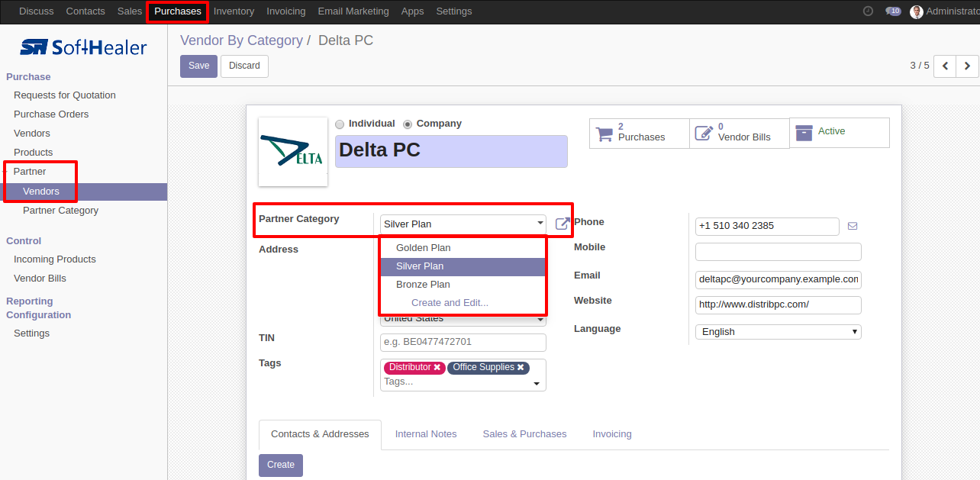Open the Settings menu in top bar
The height and width of the screenshot is (480, 980).
(454, 11)
